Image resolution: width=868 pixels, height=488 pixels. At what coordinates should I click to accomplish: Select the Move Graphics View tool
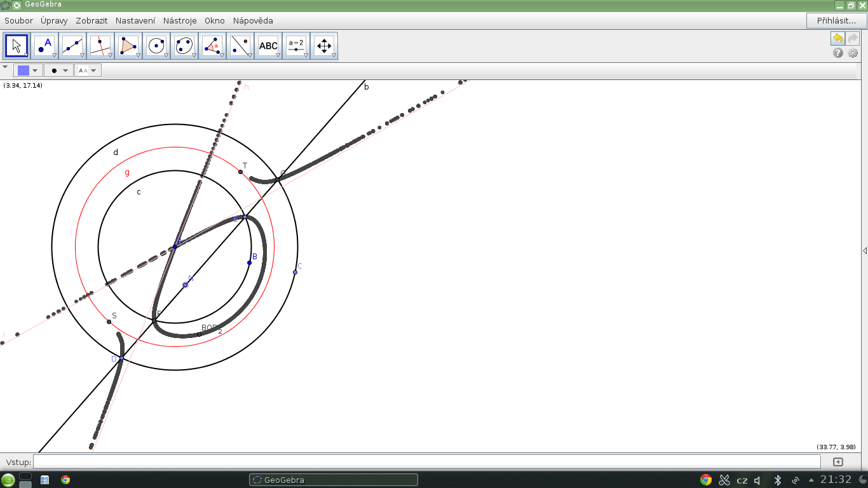(x=324, y=46)
